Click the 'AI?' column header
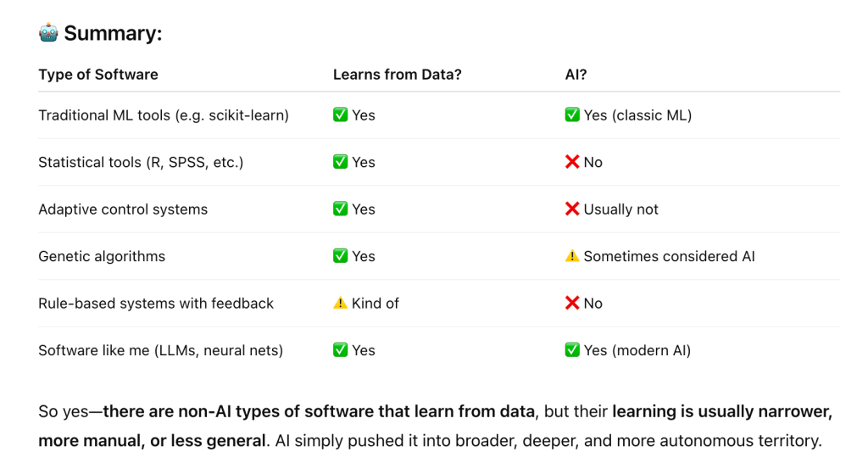This screenshot has width=868, height=463. pyautogui.click(x=576, y=75)
